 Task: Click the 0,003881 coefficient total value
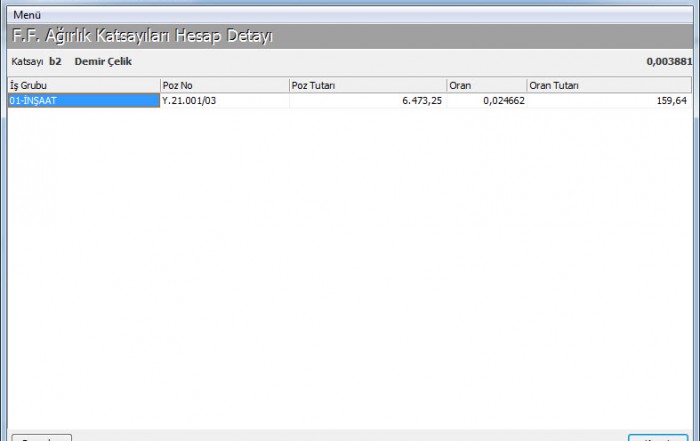tap(669, 62)
